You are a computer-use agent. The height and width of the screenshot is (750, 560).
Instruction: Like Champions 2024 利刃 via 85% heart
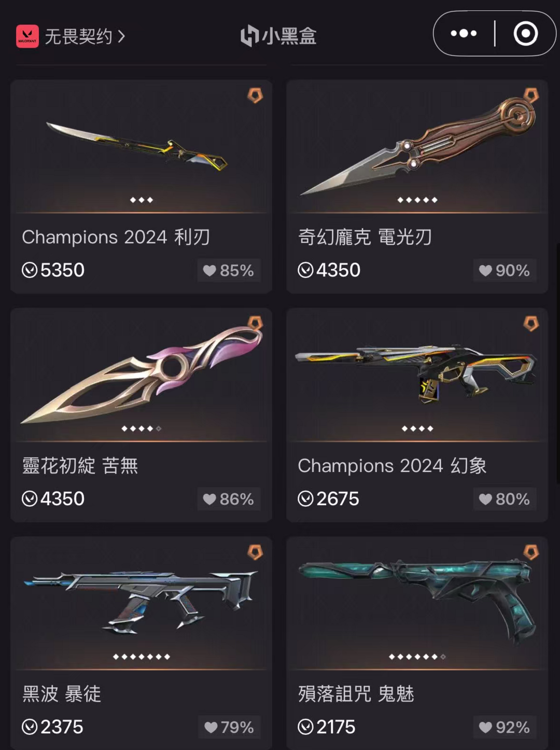click(x=229, y=270)
